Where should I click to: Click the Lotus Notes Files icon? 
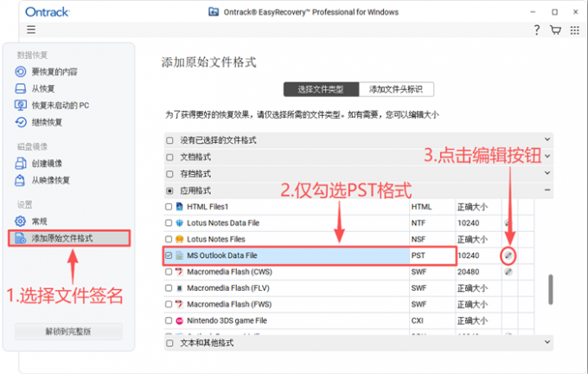tap(180, 239)
